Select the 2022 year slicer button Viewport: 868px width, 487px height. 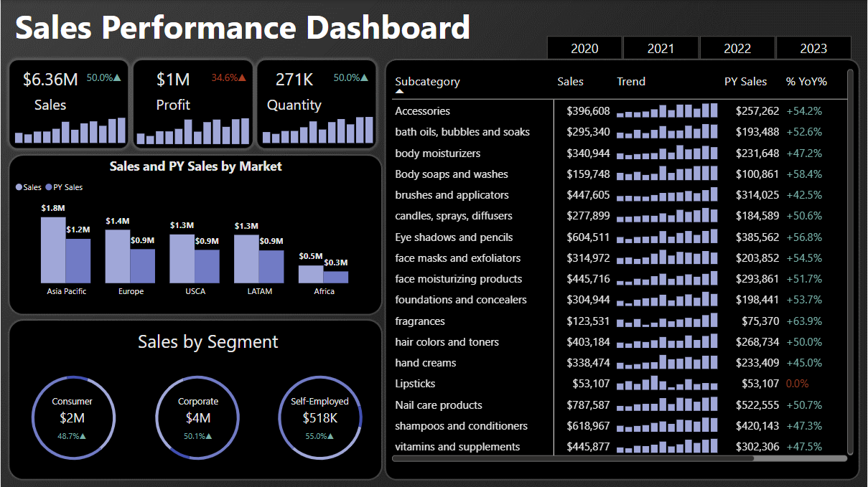tap(737, 48)
